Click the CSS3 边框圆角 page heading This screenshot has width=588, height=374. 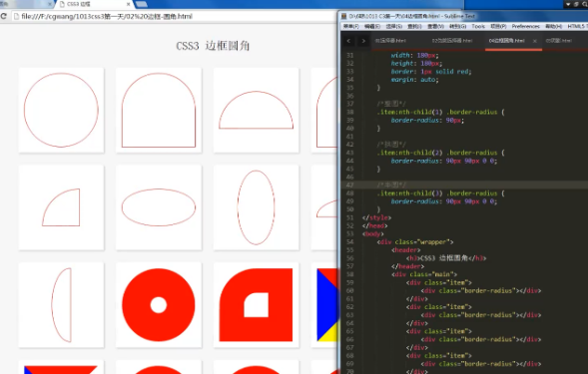pyautogui.click(x=213, y=46)
